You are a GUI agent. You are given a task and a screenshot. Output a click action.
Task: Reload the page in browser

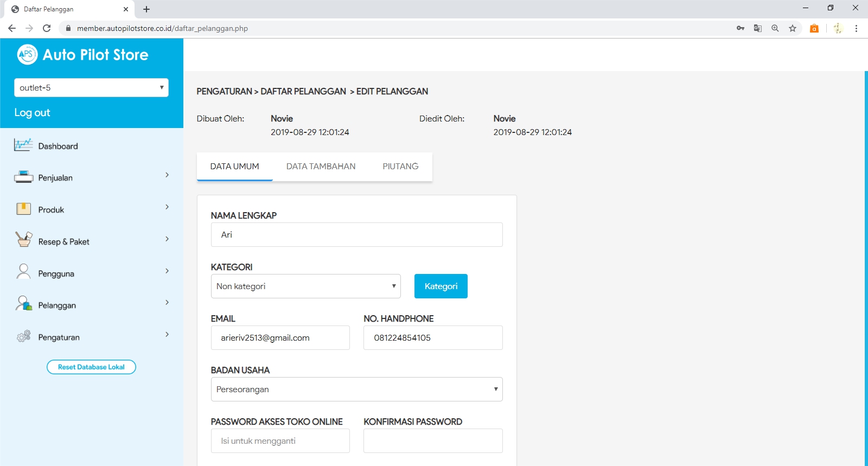(x=47, y=28)
